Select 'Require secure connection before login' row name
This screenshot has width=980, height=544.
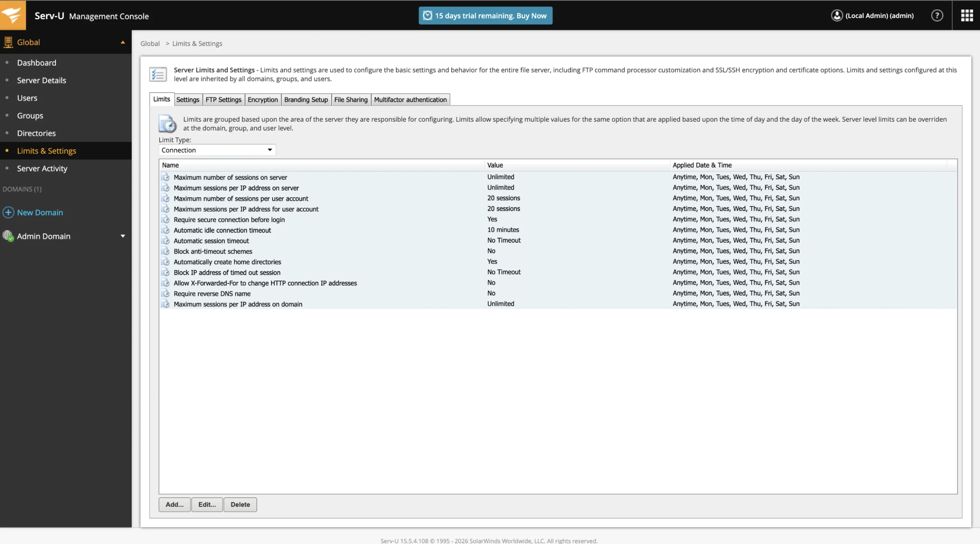tap(229, 220)
